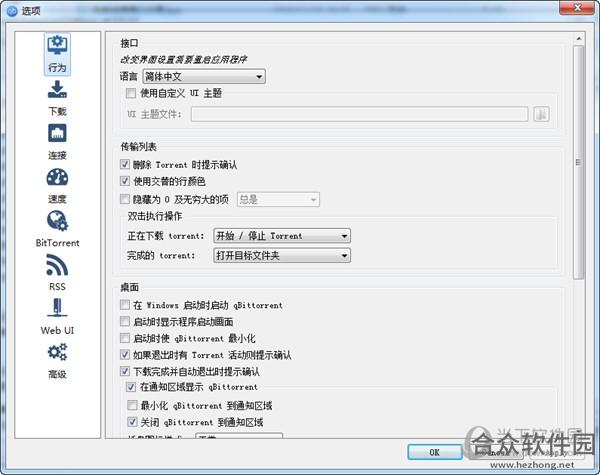Click the scrollbar up arrow
This screenshot has height=475, width=600.
(579, 39)
